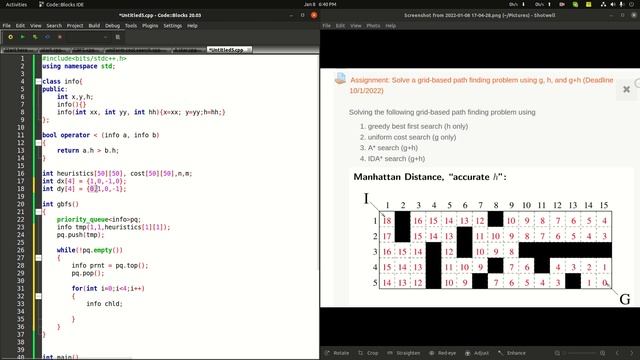Click Adjust in Shotwell toolbar
Image resolution: width=640 pixels, height=360 pixels.
click(x=477, y=353)
